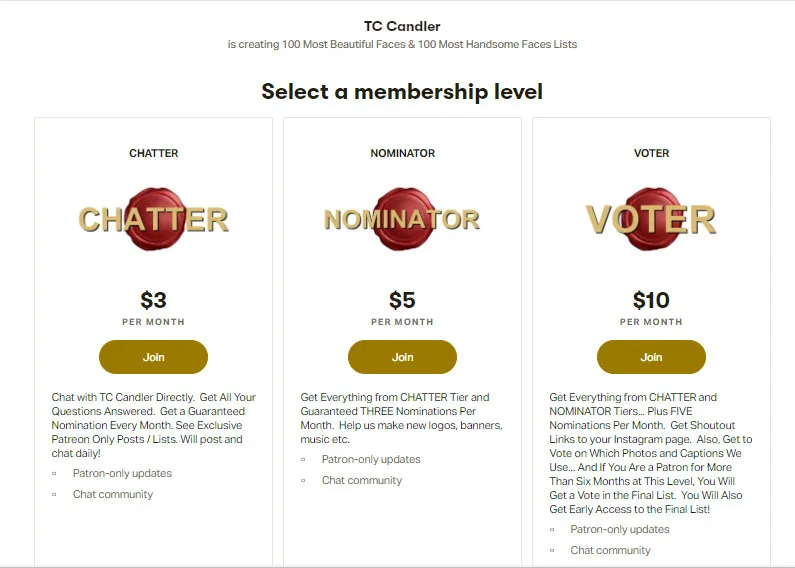Click the CHATTER tier title text

tap(153, 153)
